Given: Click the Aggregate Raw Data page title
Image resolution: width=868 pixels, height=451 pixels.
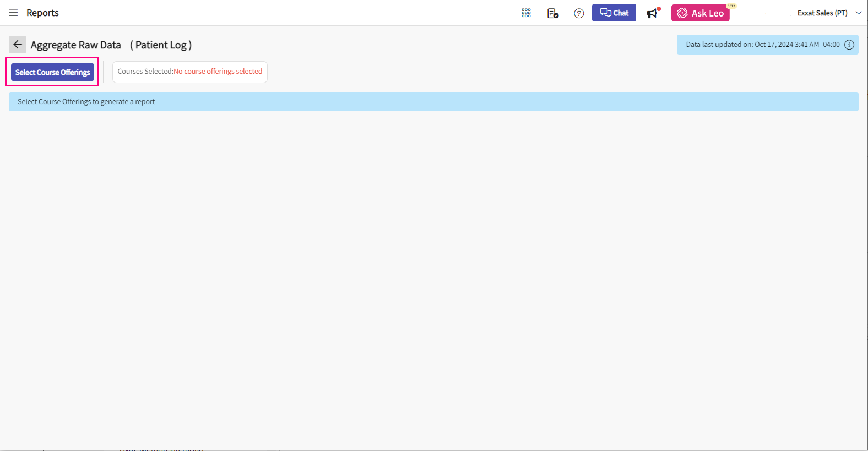Looking at the screenshot, I should (76, 45).
